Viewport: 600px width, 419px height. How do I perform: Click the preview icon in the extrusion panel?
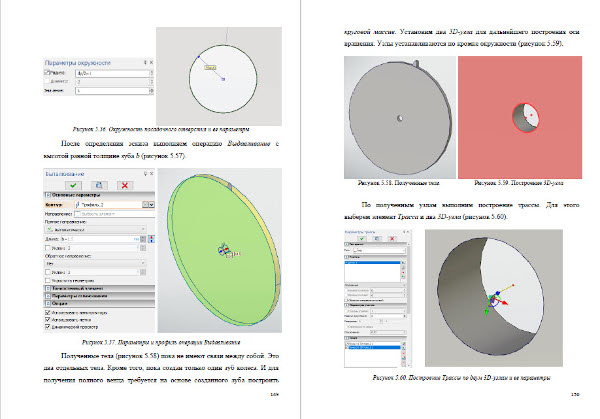(99, 185)
